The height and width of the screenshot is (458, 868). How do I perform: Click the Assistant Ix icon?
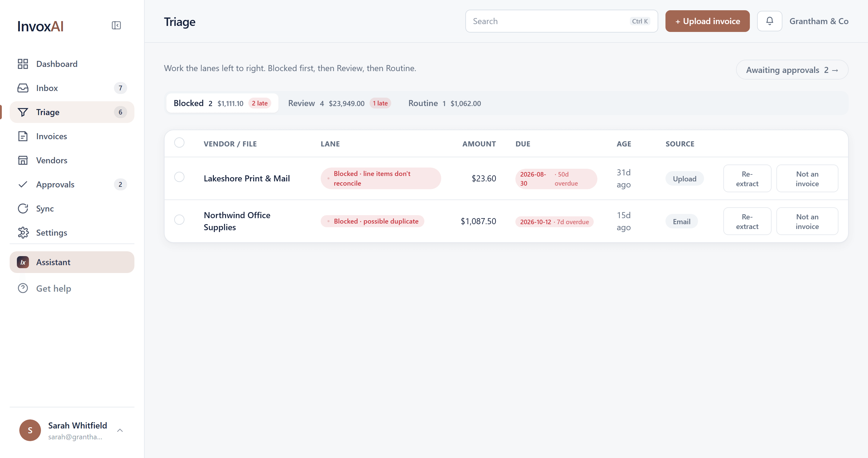23,262
